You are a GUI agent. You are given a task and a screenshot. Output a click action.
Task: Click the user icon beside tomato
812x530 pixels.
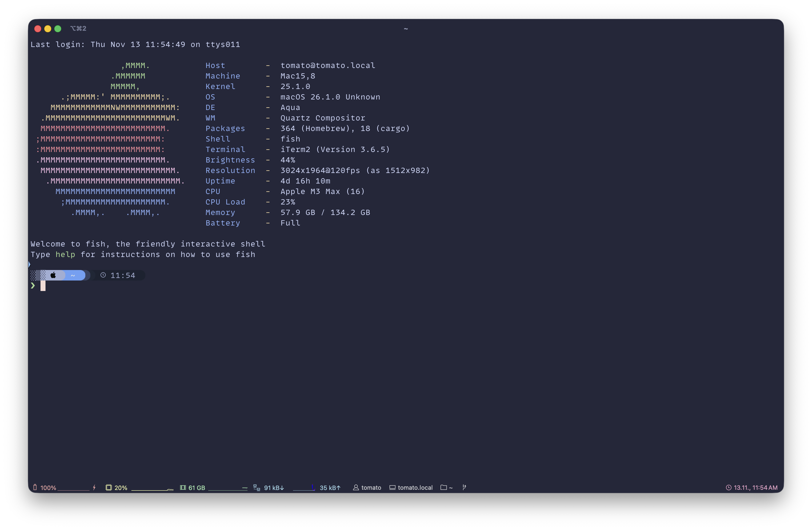(356, 487)
